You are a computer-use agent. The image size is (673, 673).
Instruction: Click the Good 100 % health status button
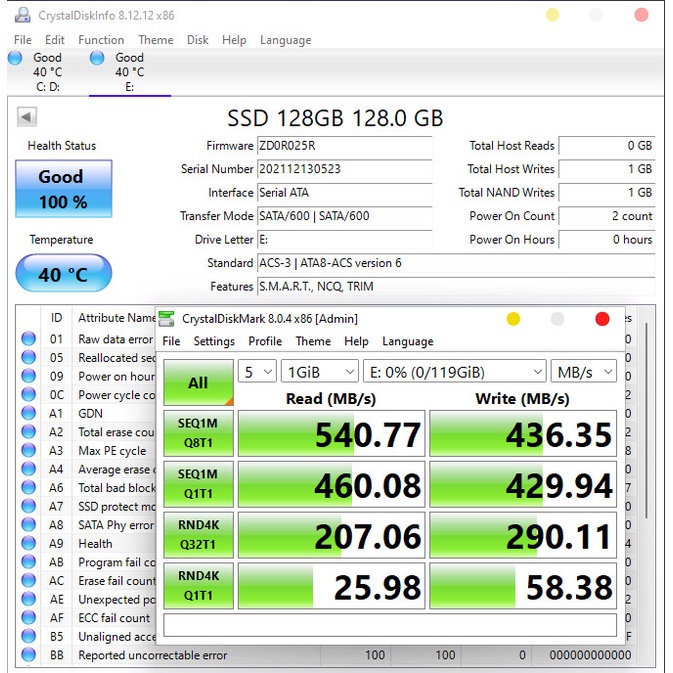click(64, 189)
